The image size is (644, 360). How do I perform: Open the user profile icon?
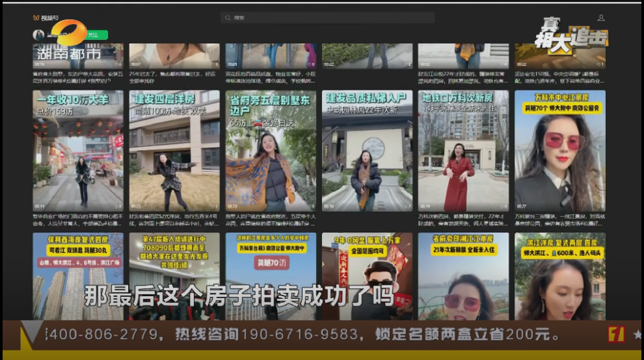[x=601, y=17]
